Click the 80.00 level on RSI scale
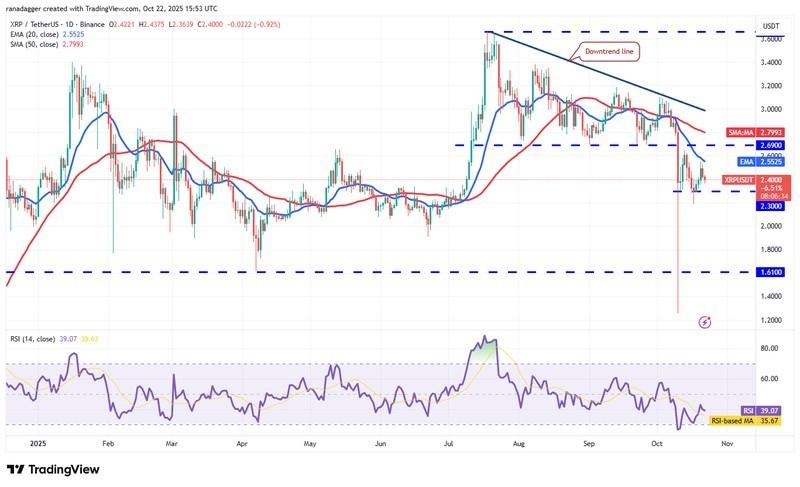The width and height of the screenshot is (800, 487). [769, 349]
